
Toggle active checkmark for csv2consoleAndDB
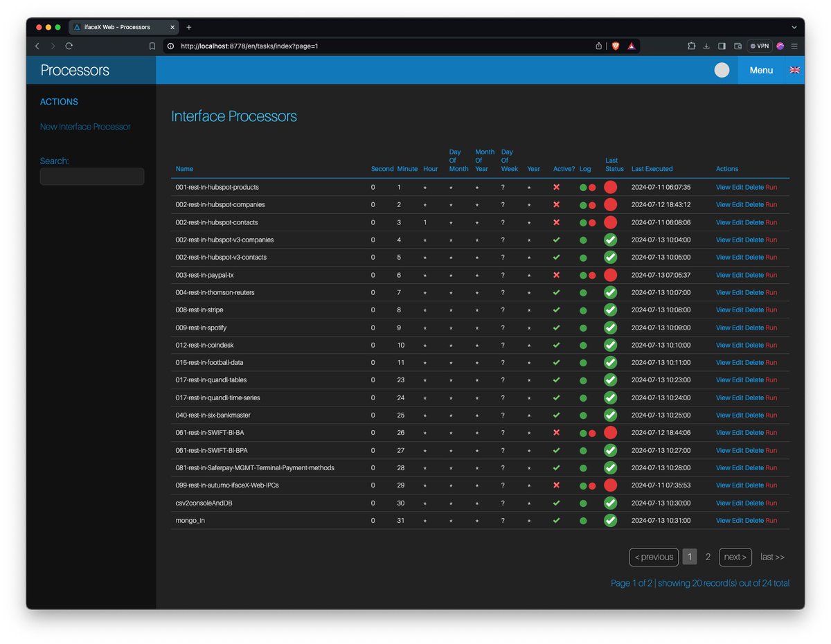pos(556,503)
